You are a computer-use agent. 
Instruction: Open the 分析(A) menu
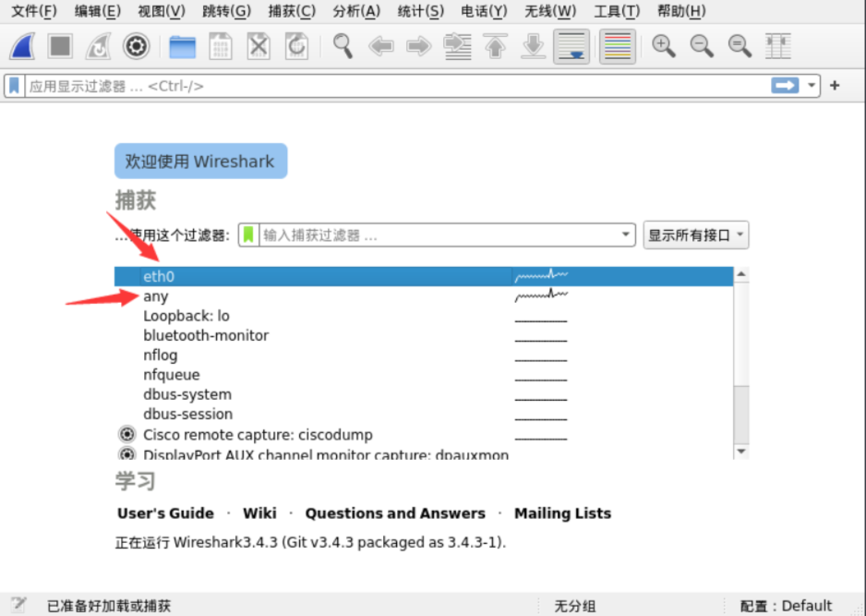tap(356, 11)
